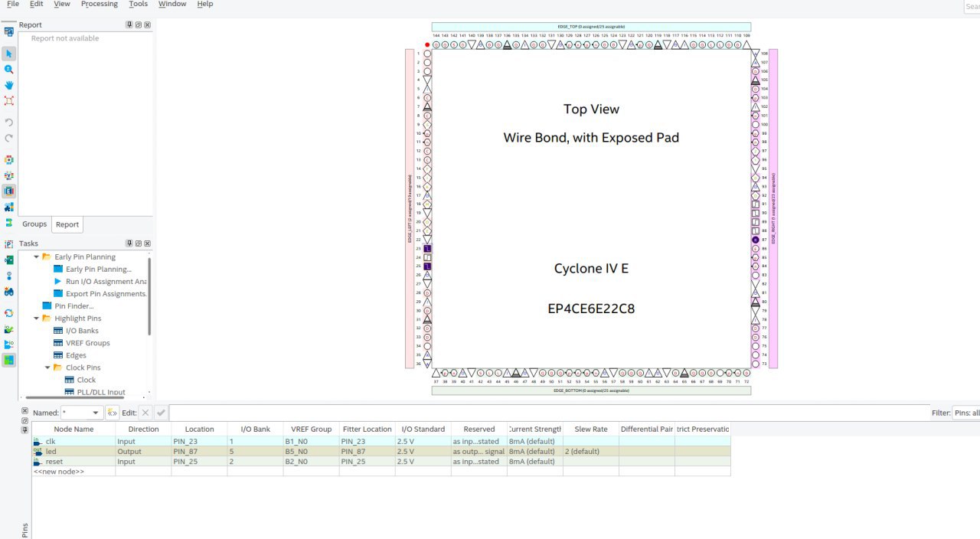Select Early Pin Planning... task item

click(99, 269)
